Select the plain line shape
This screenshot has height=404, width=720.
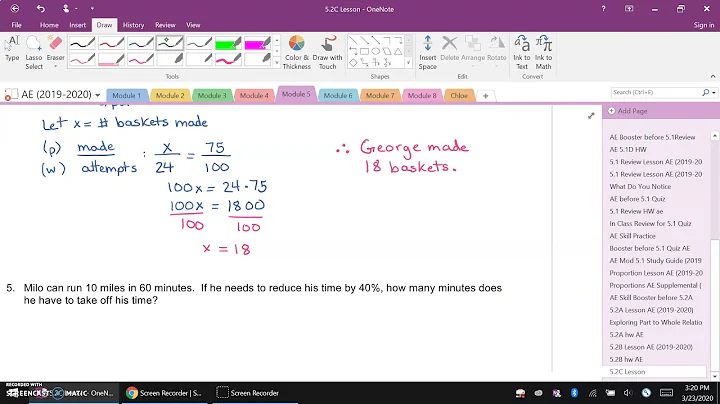[x=353, y=40]
